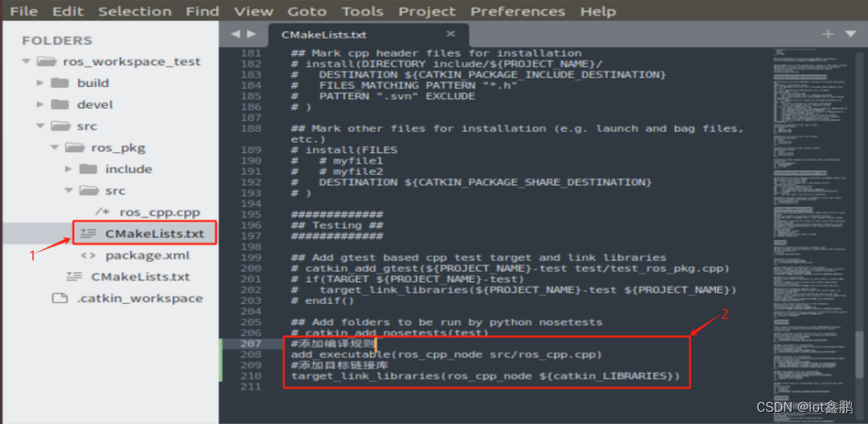Click the catkin_add_gtest comment line
The image size is (868, 424).
click(x=510, y=268)
